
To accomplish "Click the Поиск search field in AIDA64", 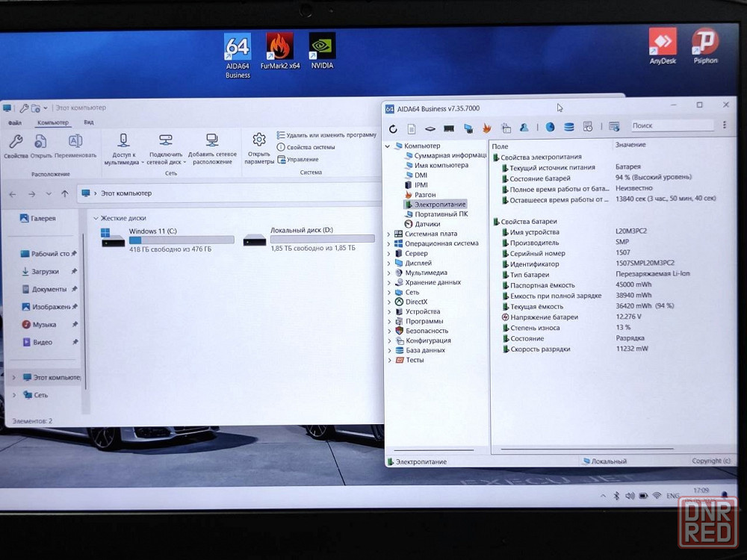I will click(x=672, y=125).
